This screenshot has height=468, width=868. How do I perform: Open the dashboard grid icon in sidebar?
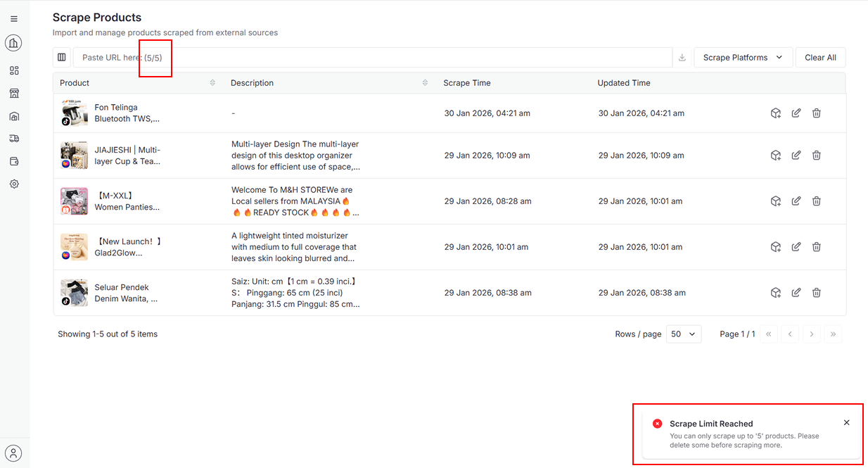point(14,71)
